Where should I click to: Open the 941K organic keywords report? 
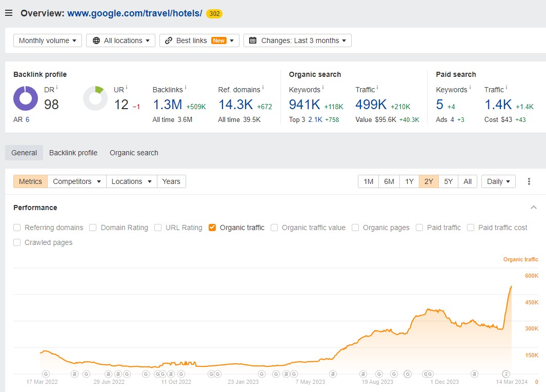(x=305, y=105)
